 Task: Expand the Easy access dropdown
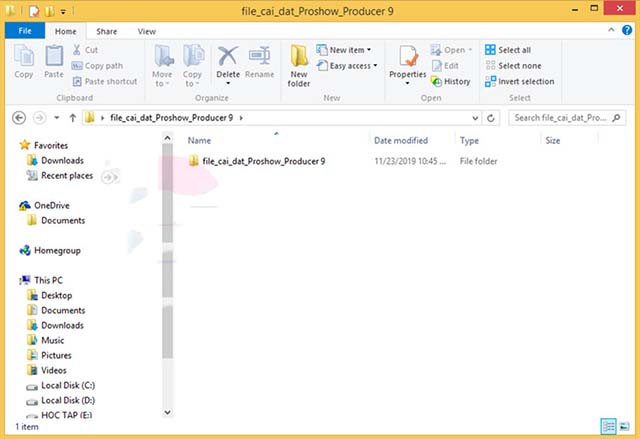[347, 66]
